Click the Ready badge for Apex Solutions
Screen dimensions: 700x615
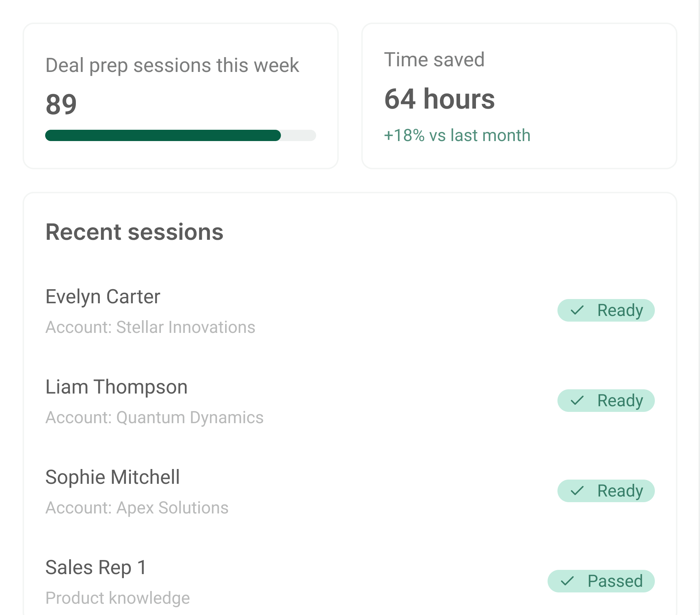point(606,491)
